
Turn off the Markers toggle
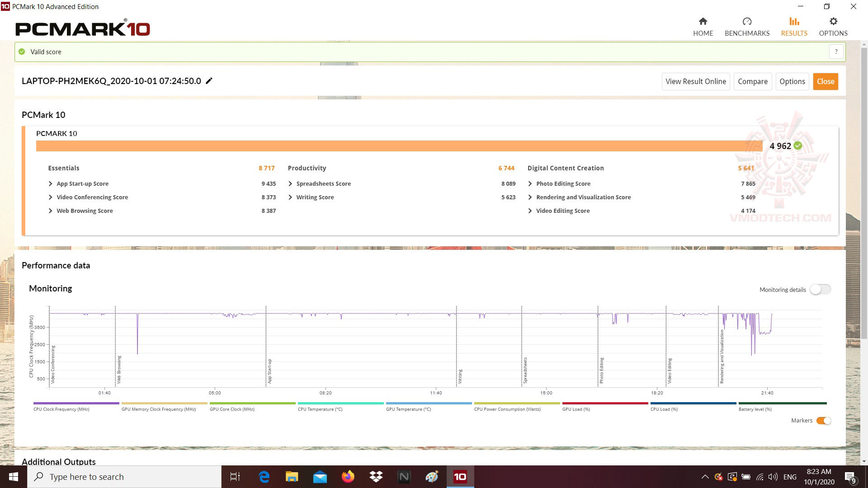(824, 421)
